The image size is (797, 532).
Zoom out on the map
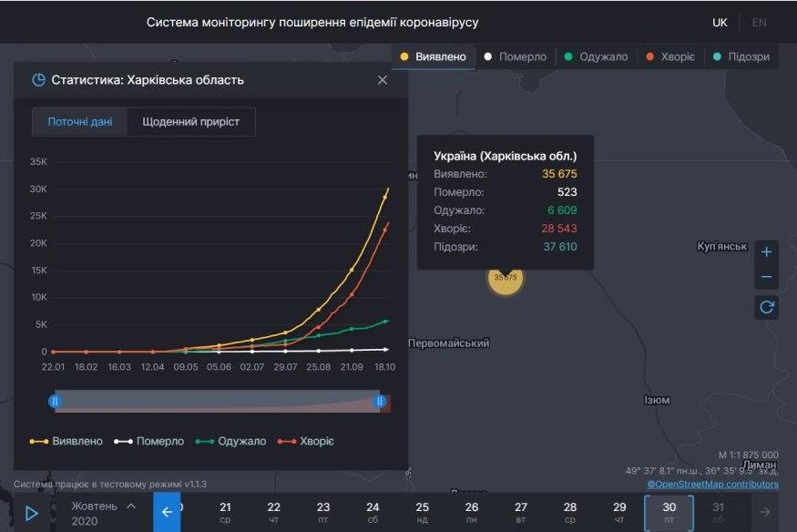(766, 275)
